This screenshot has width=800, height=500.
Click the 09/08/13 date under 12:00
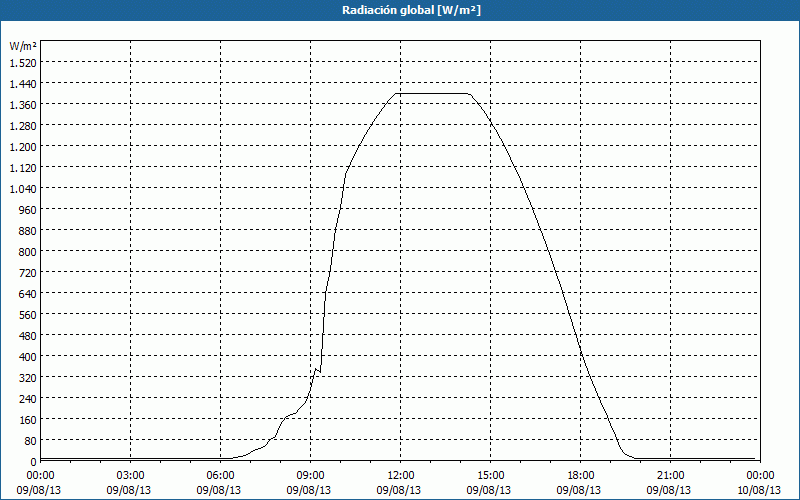point(398,490)
